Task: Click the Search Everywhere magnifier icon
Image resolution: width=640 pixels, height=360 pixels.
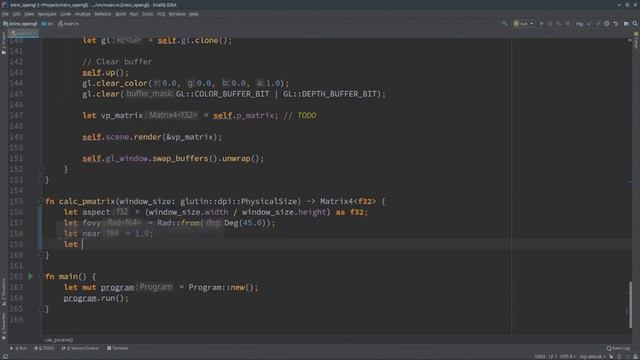Action: tap(635, 24)
